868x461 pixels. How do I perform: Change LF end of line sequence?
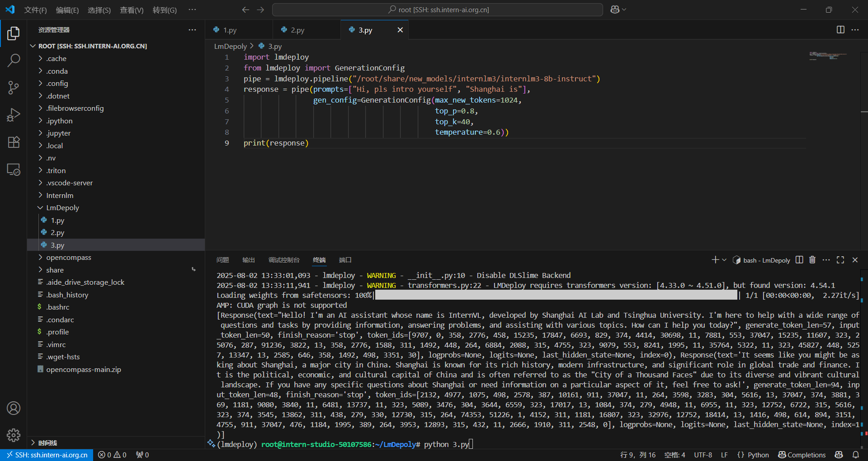pyautogui.click(x=724, y=455)
